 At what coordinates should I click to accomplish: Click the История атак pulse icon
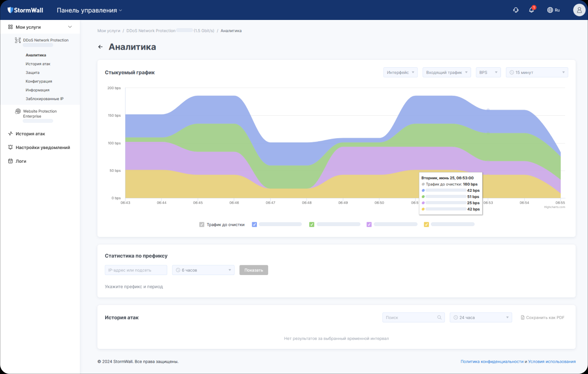click(x=11, y=134)
